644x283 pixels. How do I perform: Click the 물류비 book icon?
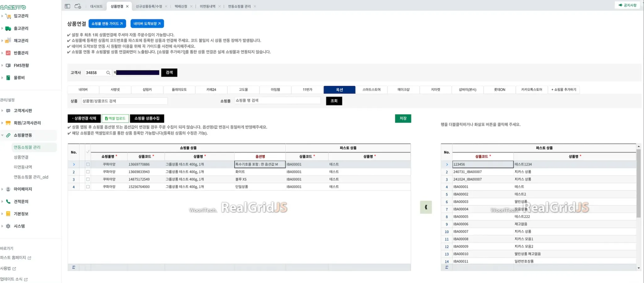click(8, 78)
